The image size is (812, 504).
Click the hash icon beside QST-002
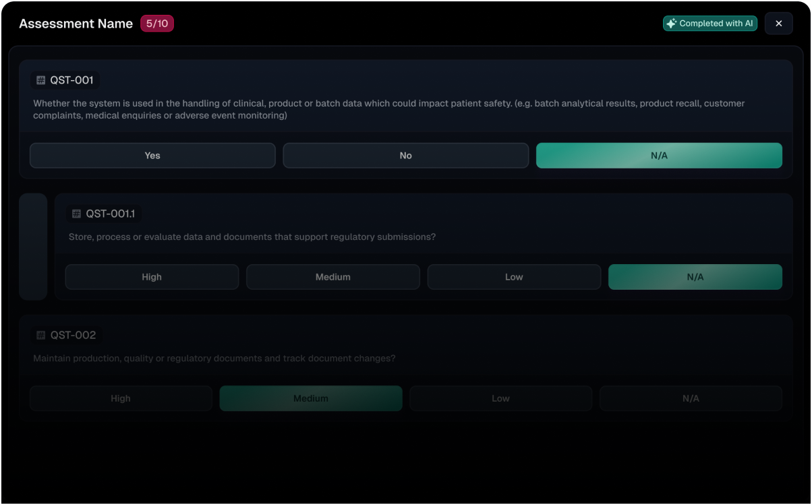coord(41,335)
